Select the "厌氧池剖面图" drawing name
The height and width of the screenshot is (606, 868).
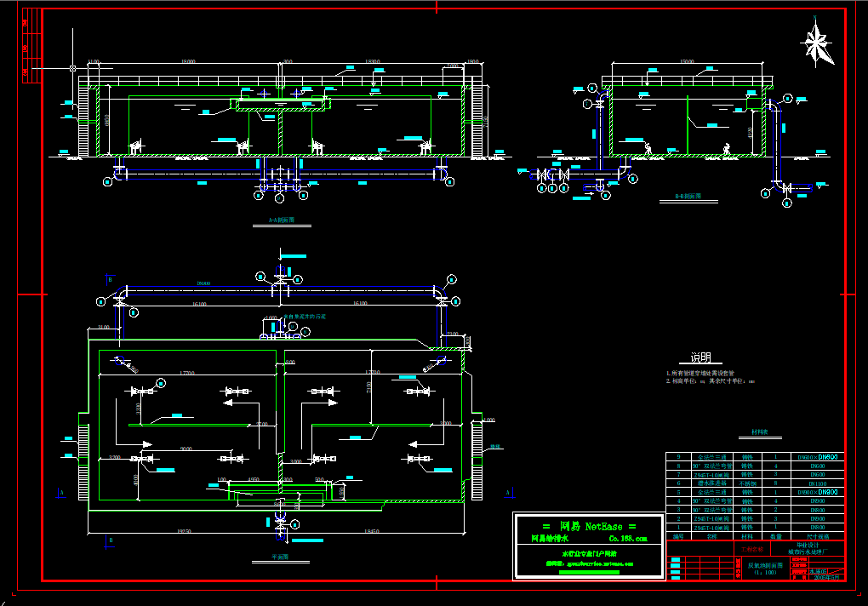coord(766,566)
